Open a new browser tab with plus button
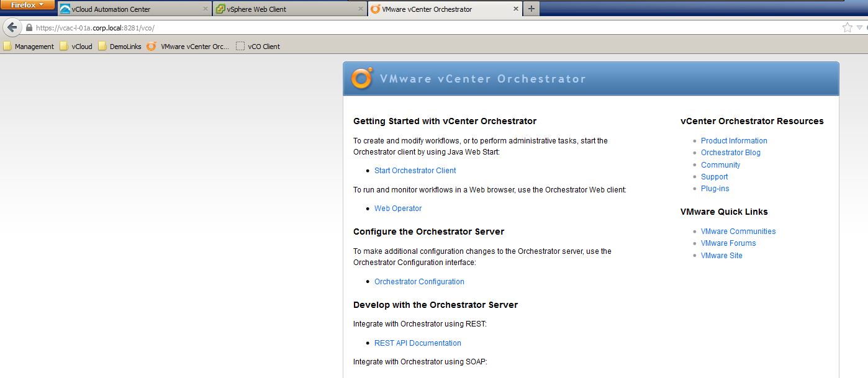 point(531,9)
